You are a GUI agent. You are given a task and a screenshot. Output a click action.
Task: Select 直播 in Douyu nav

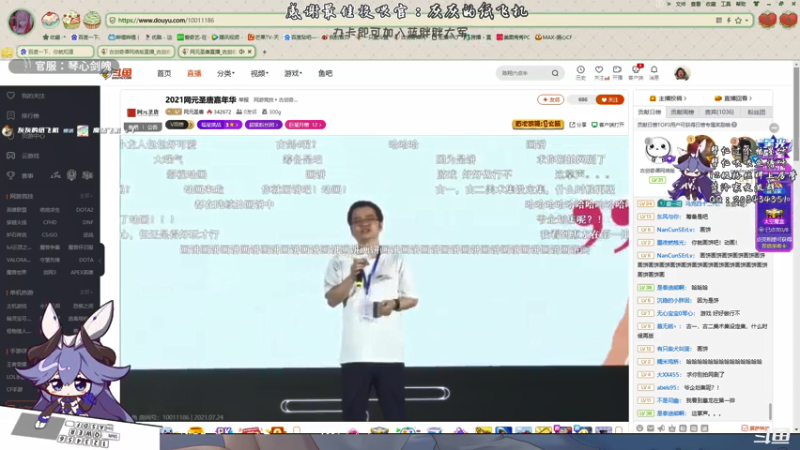(x=194, y=73)
